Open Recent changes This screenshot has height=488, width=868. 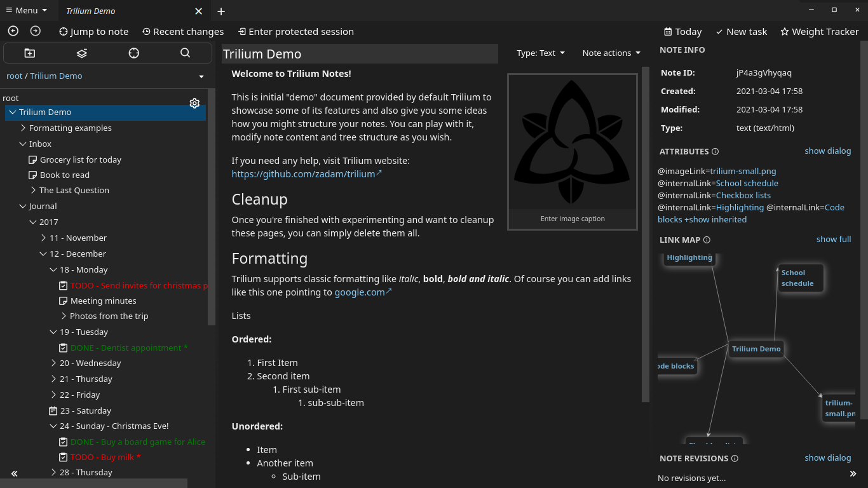(183, 31)
